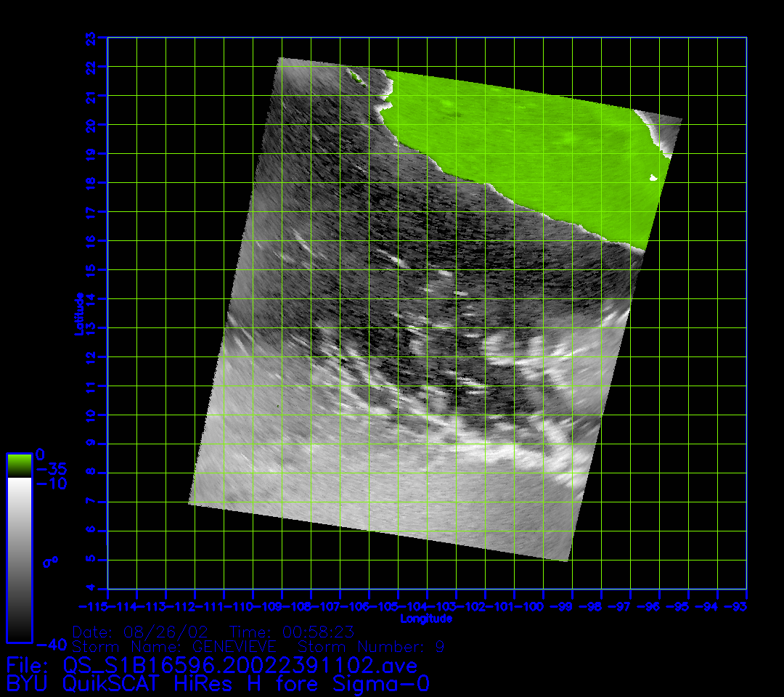This screenshot has width=784, height=697.
Task: Click the Longitude axis title
Action: (x=427, y=619)
